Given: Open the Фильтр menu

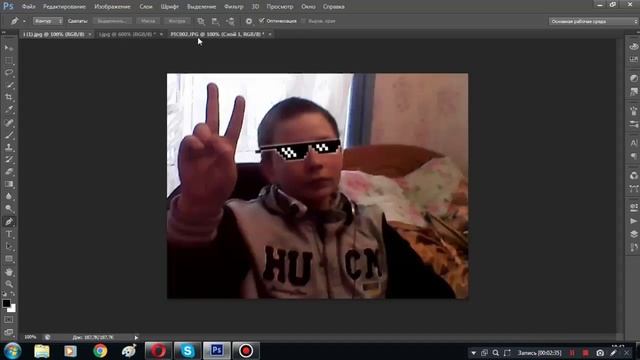Looking at the screenshot, I should [x=233, y=7].
